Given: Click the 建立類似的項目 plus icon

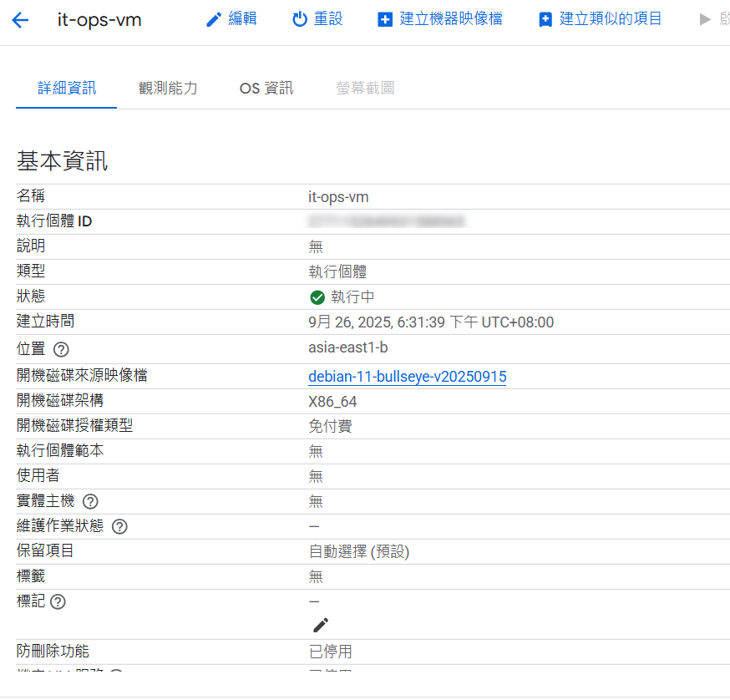Looking at the screenshot, I should click(x=545, y=19).
